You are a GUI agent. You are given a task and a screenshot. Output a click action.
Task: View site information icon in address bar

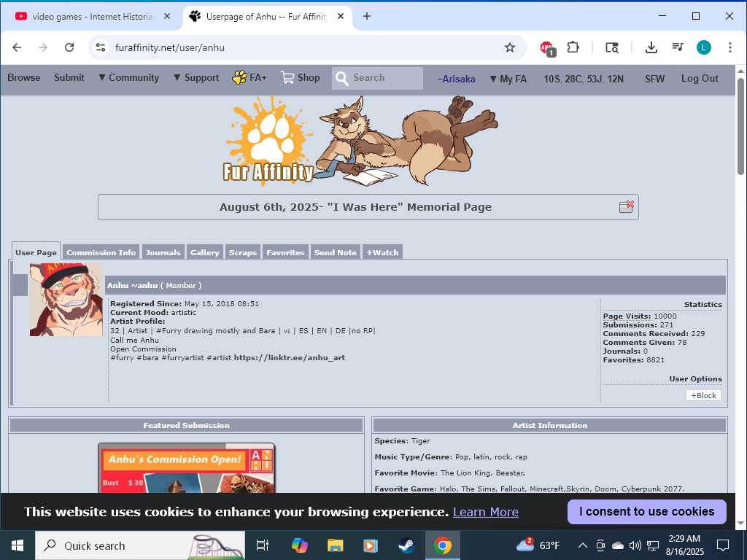click(x=101, y=47)
